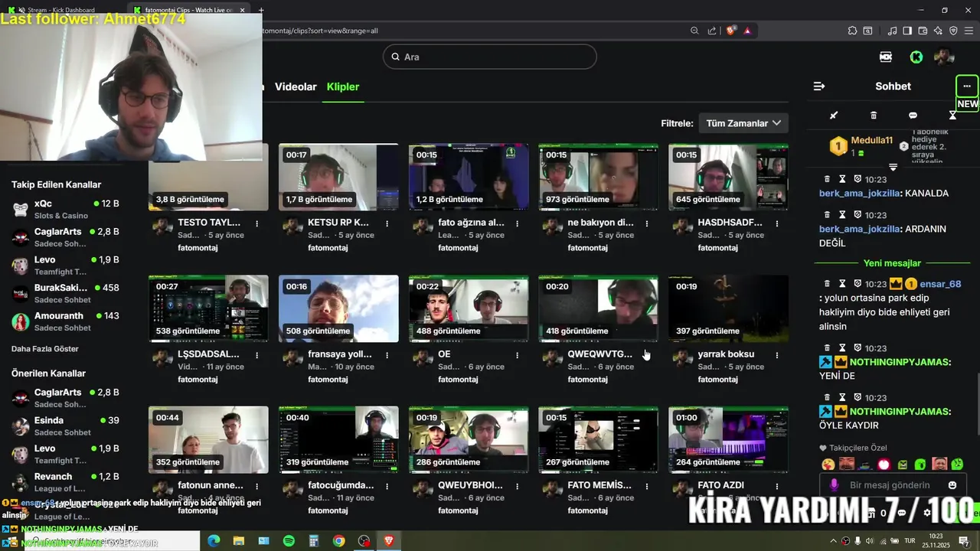The image size is (980, 551).
Task: Click the purple microphone icon in message box
Action: coord(834,485)
